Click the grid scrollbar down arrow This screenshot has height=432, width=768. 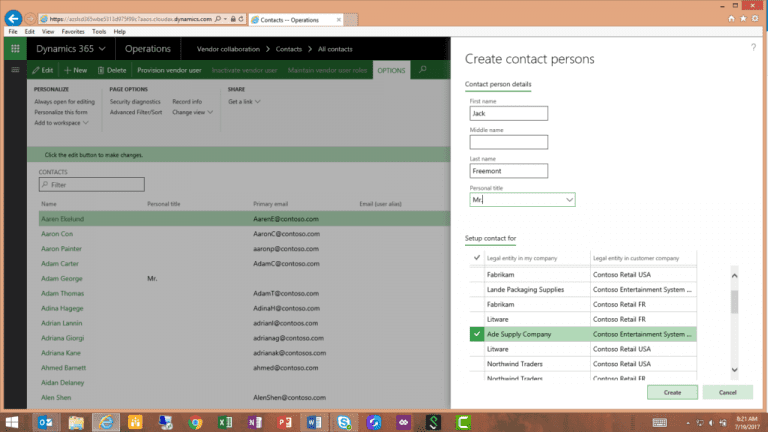(x=734, y=370)
